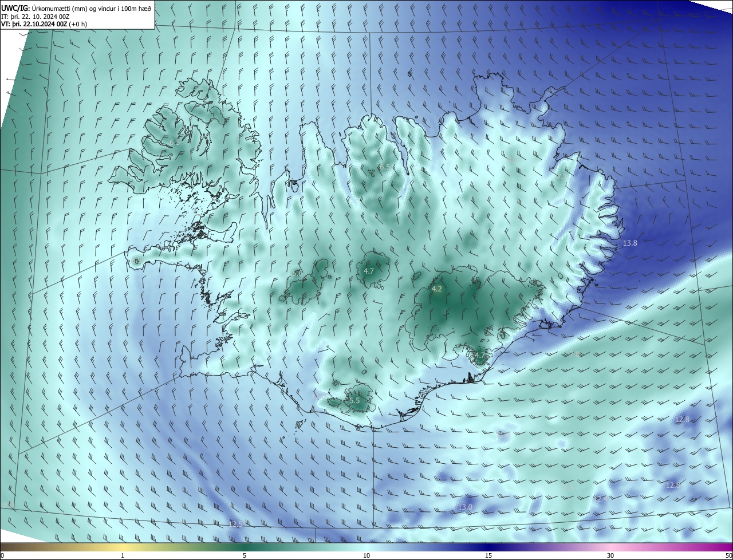Select the "VT: þri. 22.10.2024 00Z (+0 h)" line
Screen dimensions: 733x560
(x=44, y=25)
